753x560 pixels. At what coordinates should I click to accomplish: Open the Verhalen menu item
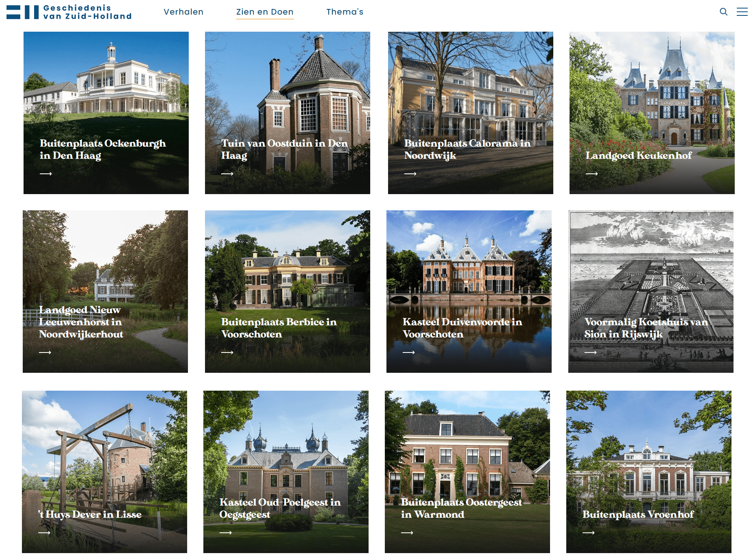tap(183, 12)
